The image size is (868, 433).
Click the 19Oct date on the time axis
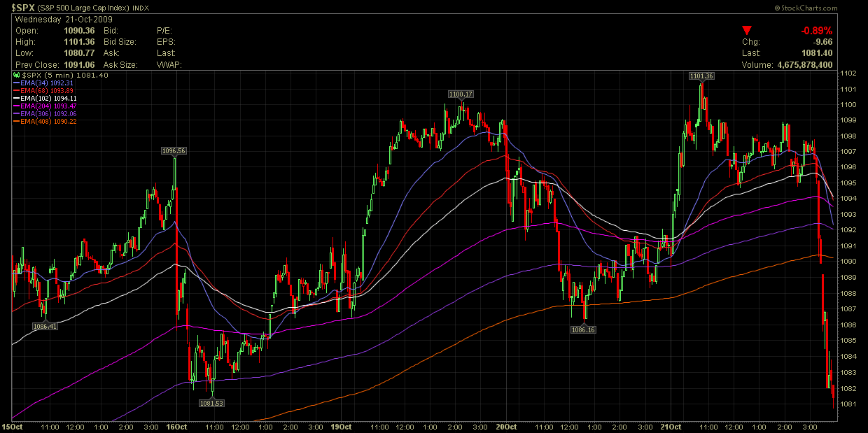point(341,426)
